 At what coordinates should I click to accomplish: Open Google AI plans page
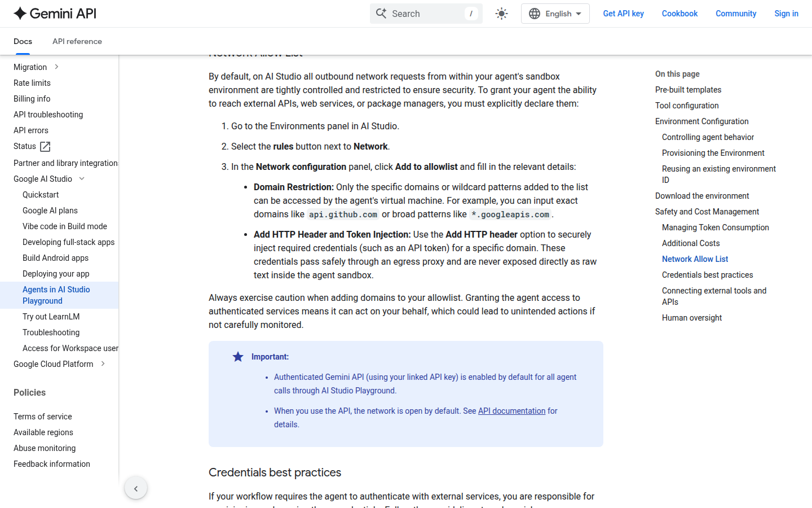pos(50,211)
